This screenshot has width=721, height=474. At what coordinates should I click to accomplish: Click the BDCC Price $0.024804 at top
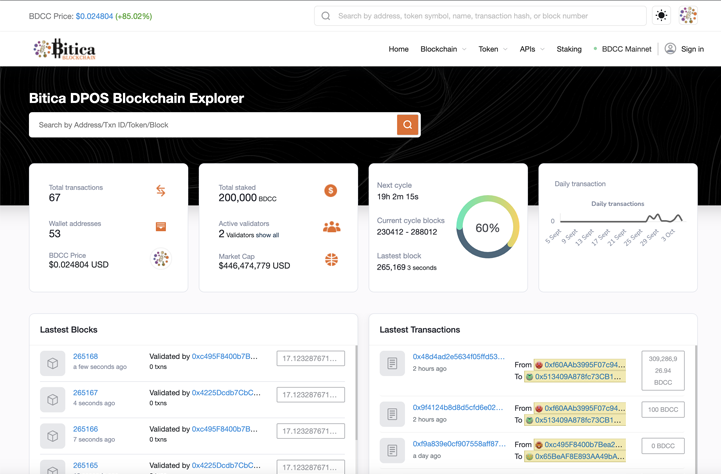tap(94, 16)
